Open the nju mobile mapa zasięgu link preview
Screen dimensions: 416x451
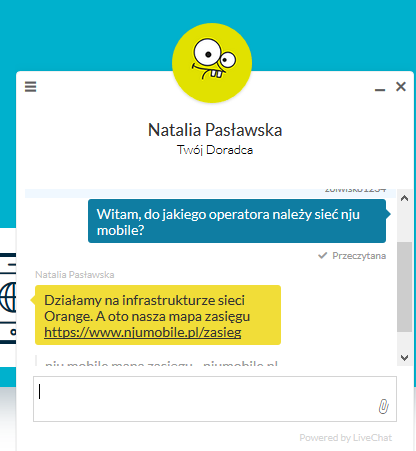tap(161, 363)
